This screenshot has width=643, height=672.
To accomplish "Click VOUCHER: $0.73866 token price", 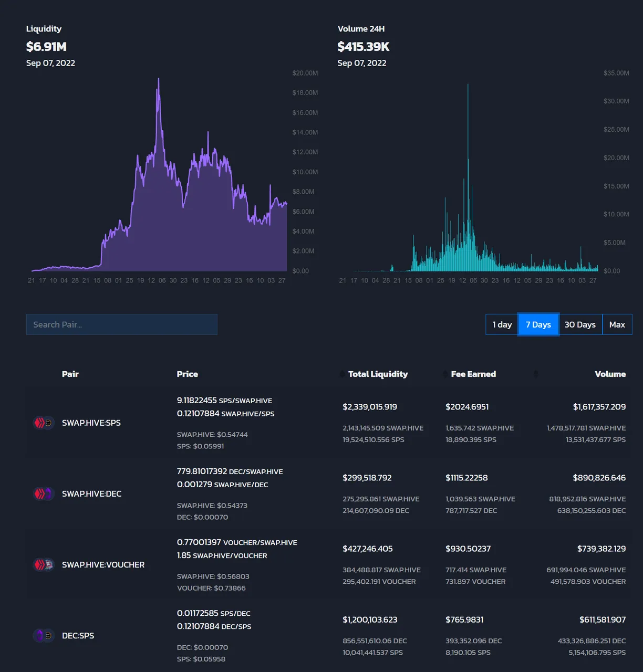I will (211, 588).
